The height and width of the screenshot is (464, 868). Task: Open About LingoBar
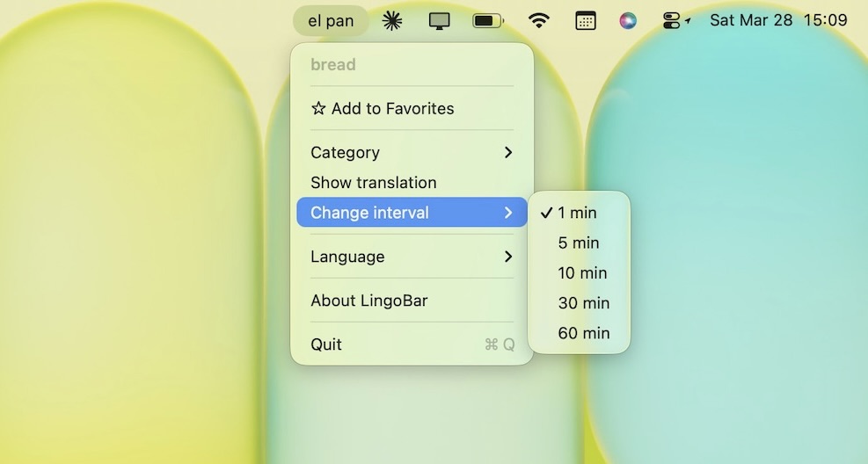click(412, 301)
